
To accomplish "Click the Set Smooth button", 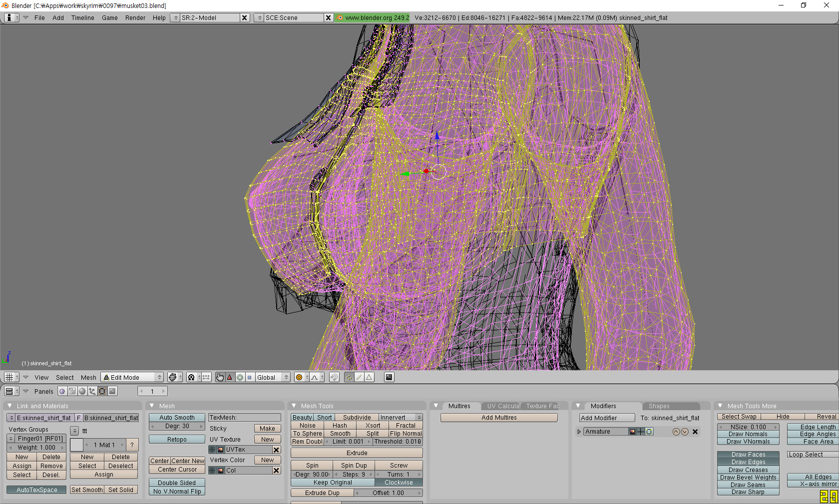I will 87,490.
